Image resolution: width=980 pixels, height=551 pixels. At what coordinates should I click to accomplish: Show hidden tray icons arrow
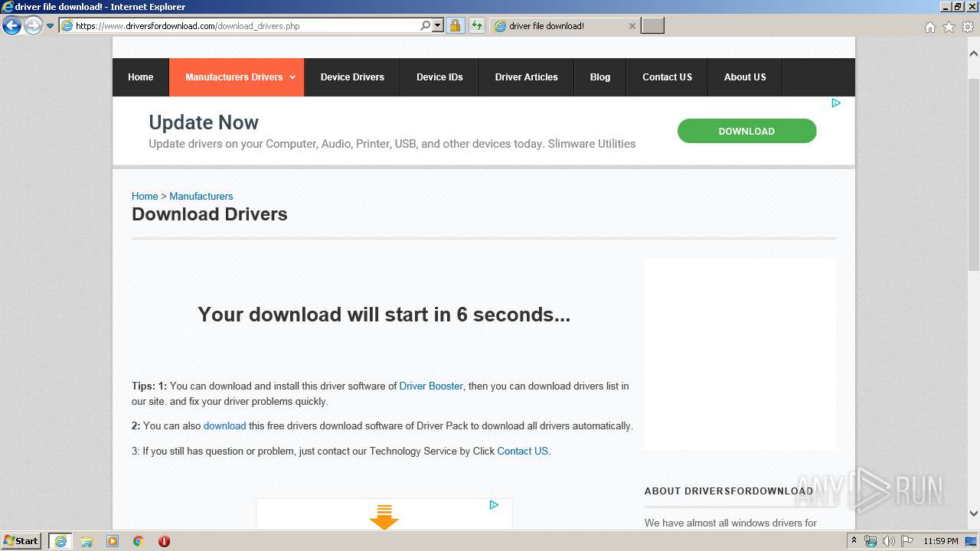pyautogui.click(x=854, y=541)
